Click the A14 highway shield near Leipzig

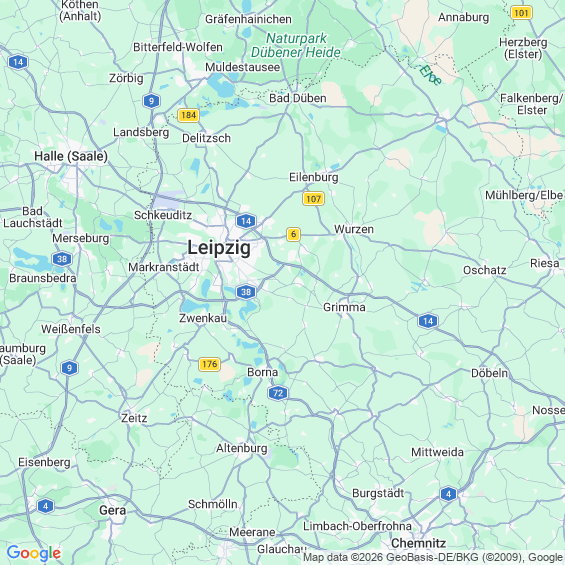point(246,221)
